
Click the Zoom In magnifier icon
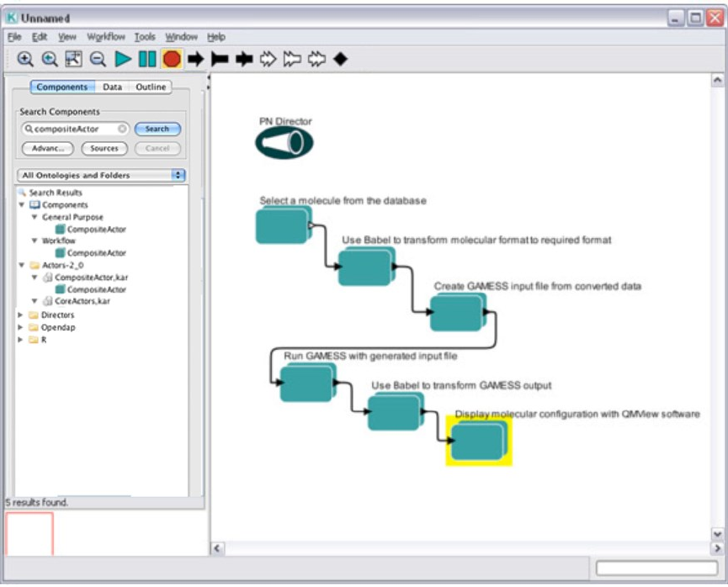point(25,59)
